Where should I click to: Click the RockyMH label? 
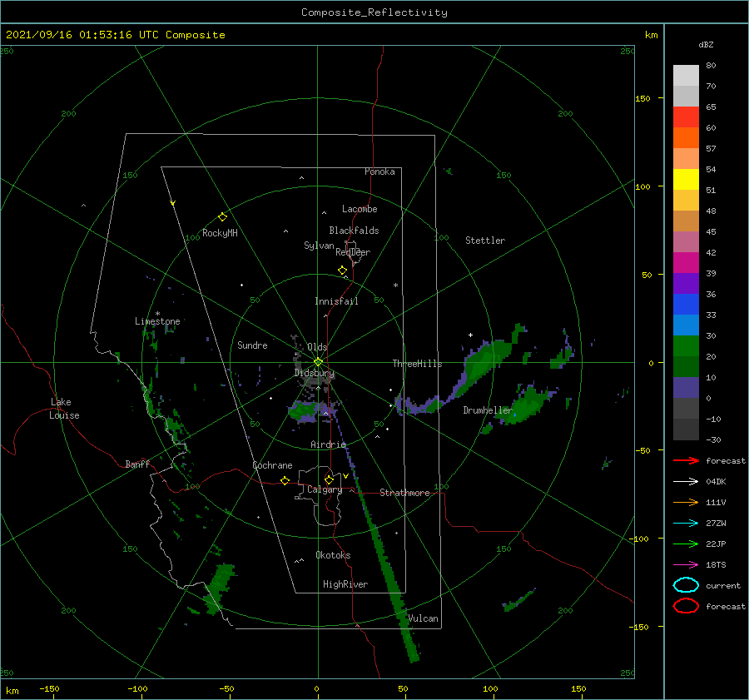pyautogui.click(x=220, y=233)
